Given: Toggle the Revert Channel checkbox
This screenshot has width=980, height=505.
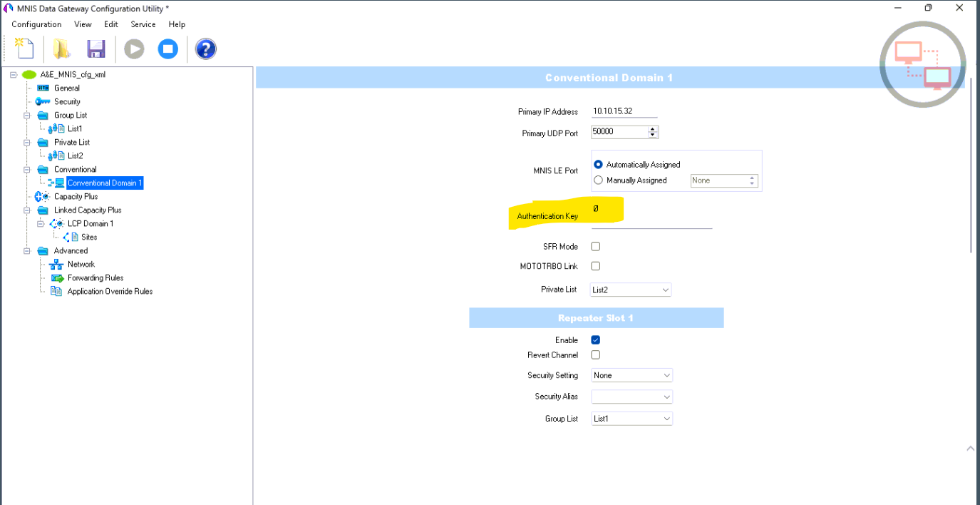Looking at the screenshot, I should (596, 354).
